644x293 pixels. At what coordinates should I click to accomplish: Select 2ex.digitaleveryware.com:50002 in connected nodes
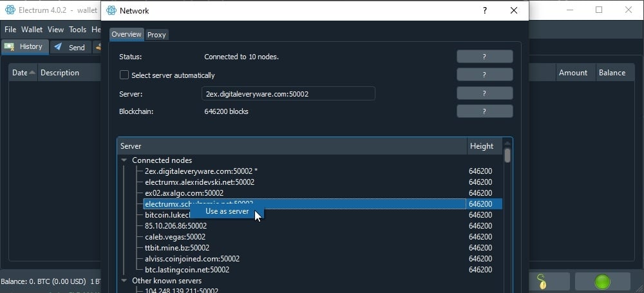[x=201, y=171]
